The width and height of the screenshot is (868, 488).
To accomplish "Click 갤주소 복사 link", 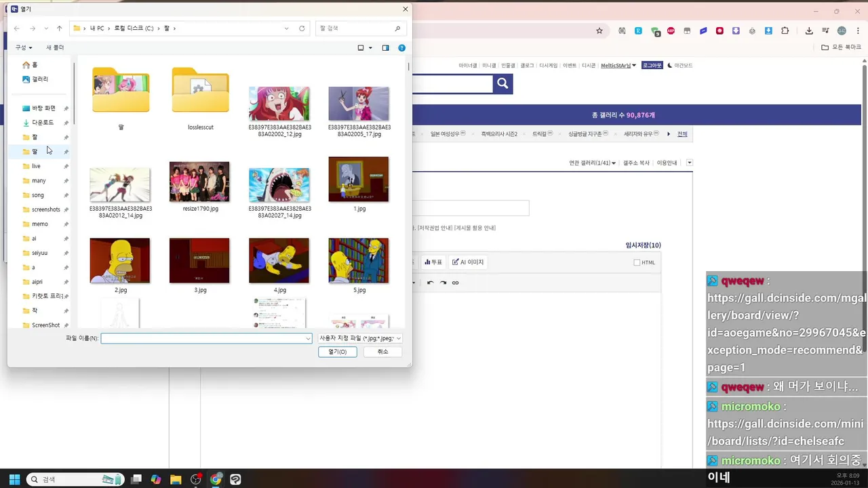I will coord(636,163).
